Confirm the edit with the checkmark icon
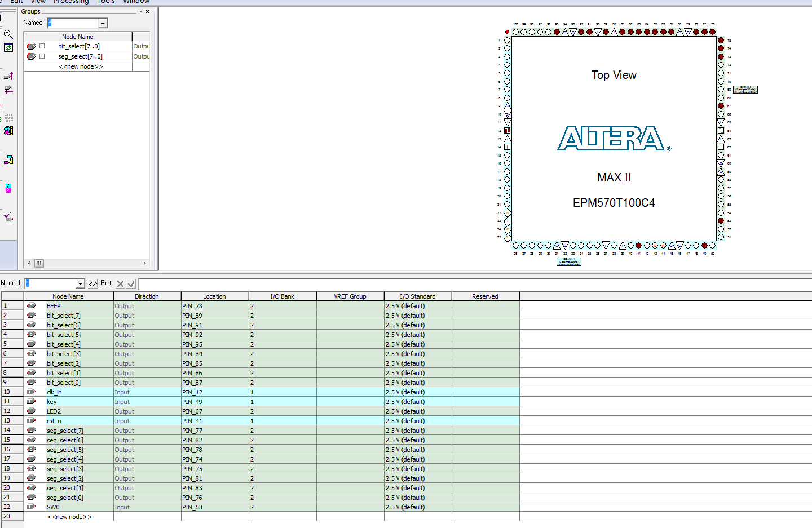Screen dimensions: 812x528 coord(131,283)
